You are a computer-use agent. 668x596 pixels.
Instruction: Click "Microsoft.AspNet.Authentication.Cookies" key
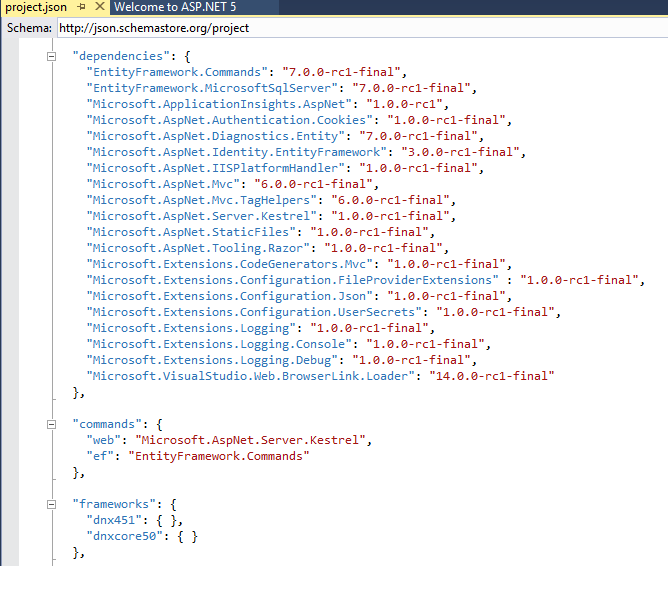[230, 120]
